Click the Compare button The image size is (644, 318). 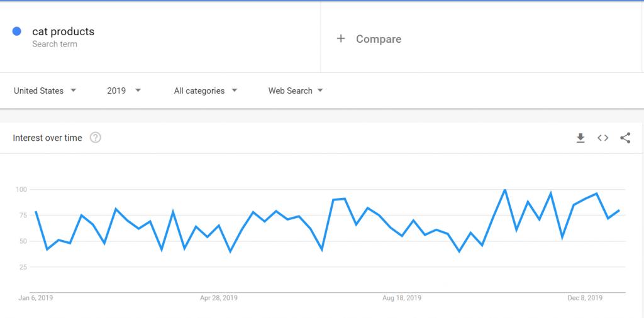click(378, 39)
